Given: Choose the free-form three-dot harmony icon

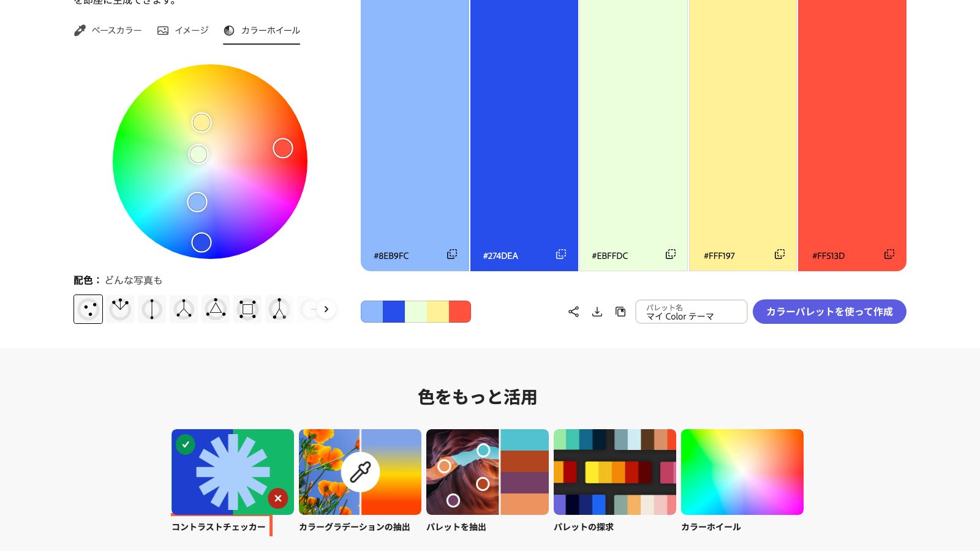Looking at the screenshot, I should click(88, 309).
